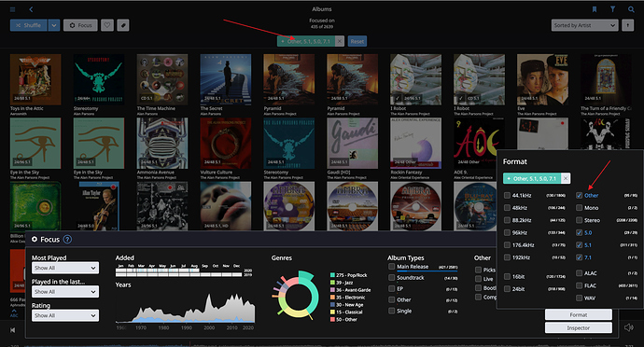The width and height of the screenshot is (644, 347).
Task: Go back with the arrow icon
Action: tap(31, 9)
